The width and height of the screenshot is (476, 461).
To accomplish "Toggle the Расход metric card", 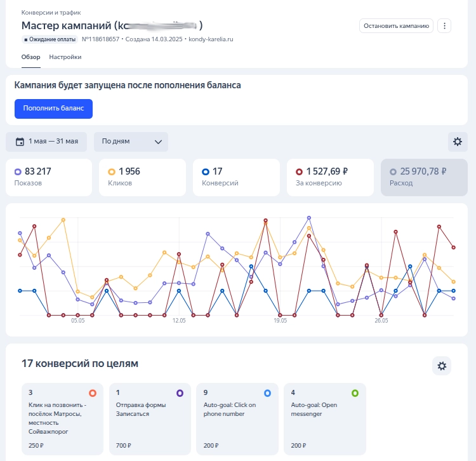I will tap(424, 177).
